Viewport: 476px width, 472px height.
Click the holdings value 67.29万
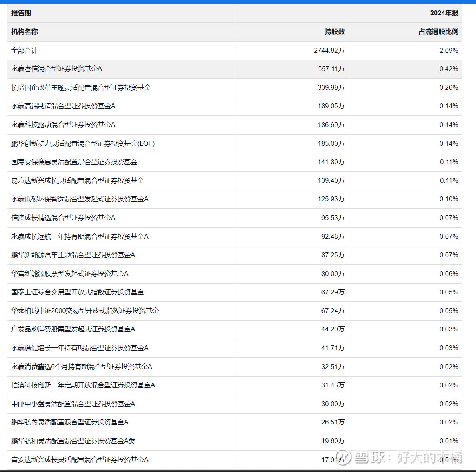click(333, 292)
